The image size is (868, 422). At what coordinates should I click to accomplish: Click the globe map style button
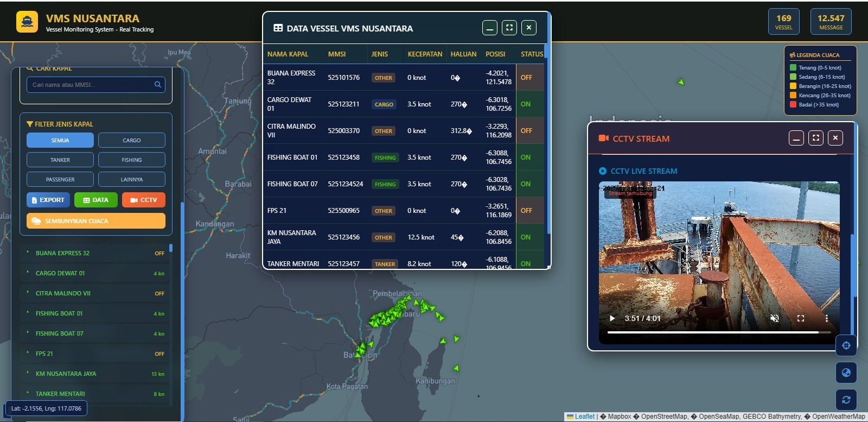(x=846, y=373)
